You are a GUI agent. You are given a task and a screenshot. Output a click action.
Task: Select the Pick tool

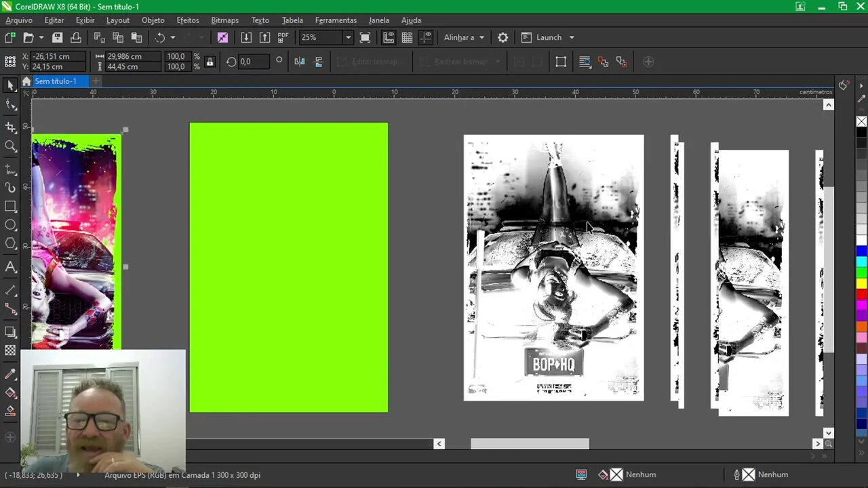pyautogui.click(x=10, y=85)
